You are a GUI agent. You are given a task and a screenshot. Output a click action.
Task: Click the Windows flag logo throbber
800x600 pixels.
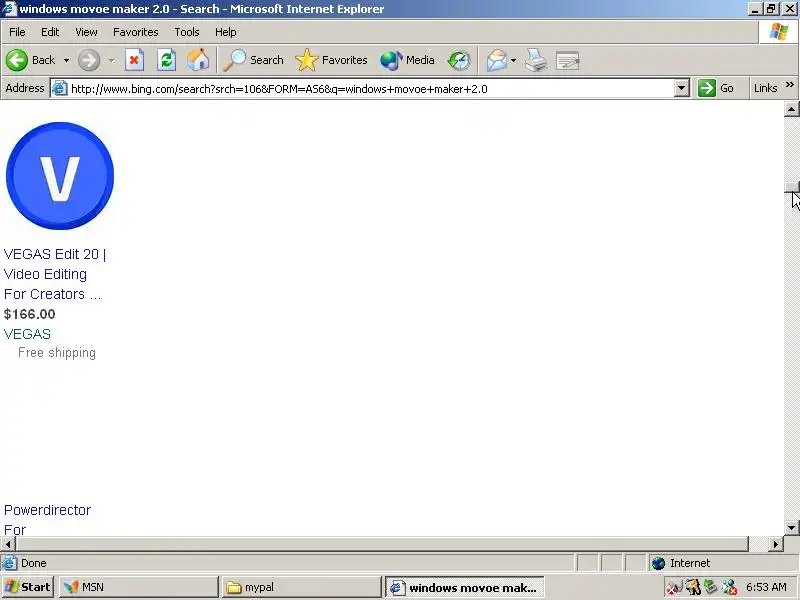779,32
